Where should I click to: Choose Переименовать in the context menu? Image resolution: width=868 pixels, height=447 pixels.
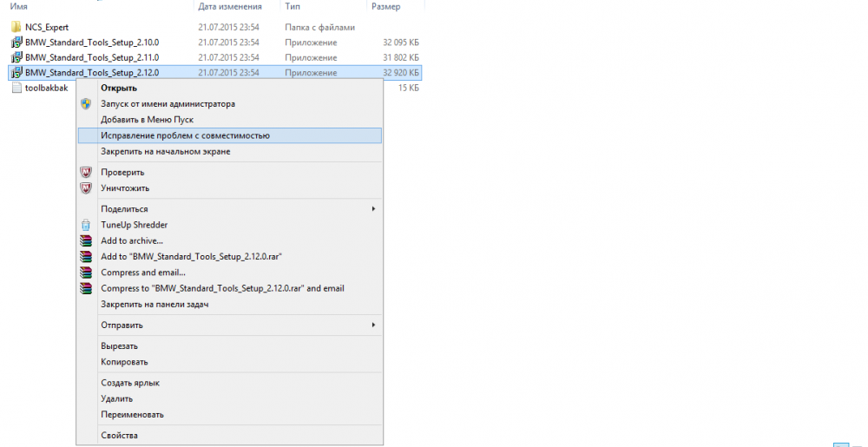click(132, 414)
